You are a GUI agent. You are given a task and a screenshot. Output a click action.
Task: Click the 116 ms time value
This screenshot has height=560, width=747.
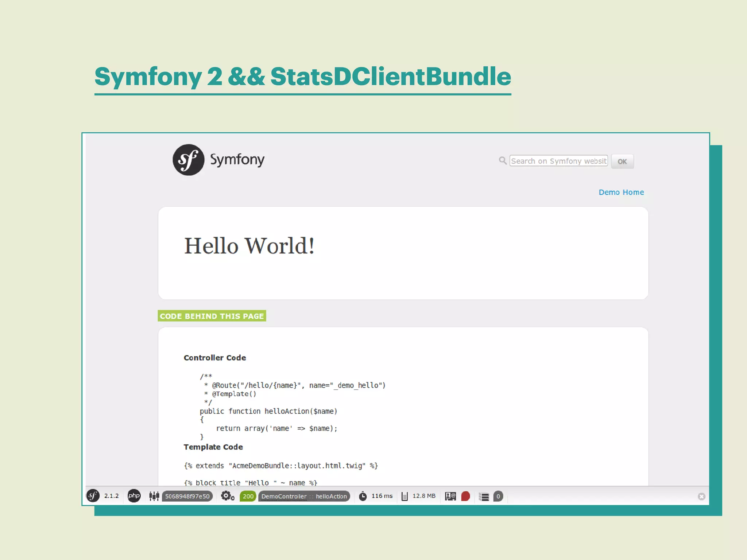(382, 496)
